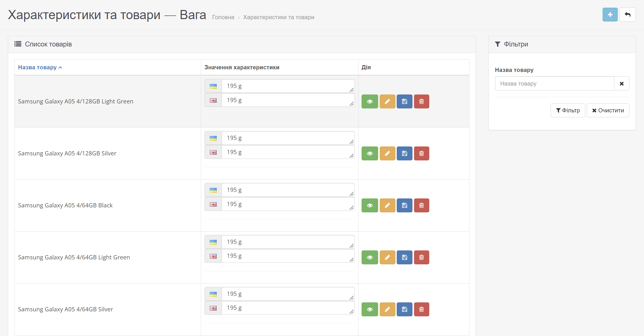Open Характеристики та товари breadcrumb link

278,17
